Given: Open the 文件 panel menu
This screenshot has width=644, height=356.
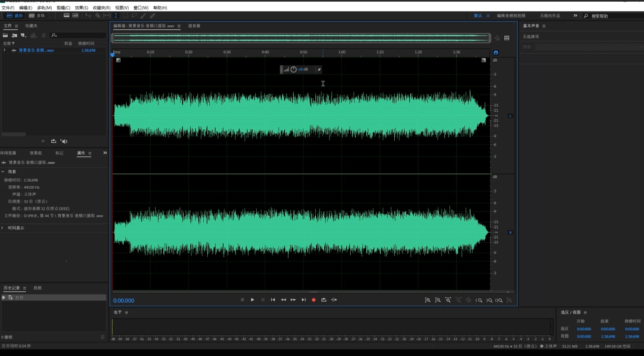Looking at the screenshot, I should coord(16,26).
